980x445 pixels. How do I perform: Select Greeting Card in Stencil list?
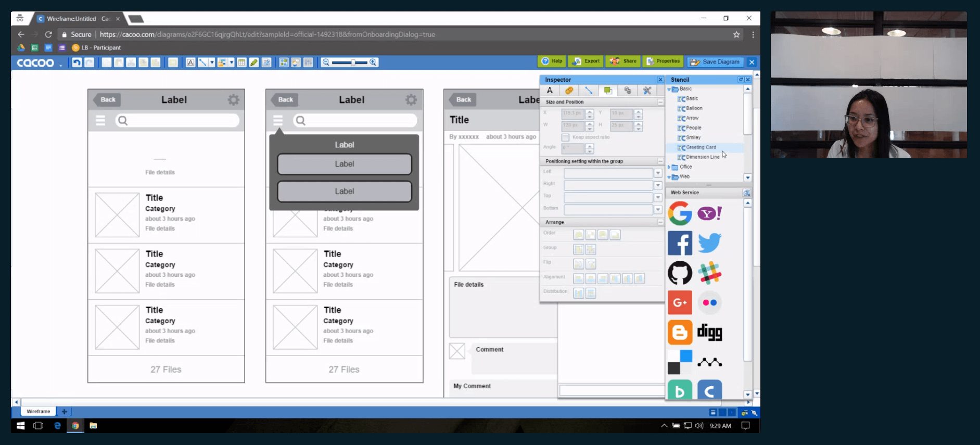pos(701,147)
